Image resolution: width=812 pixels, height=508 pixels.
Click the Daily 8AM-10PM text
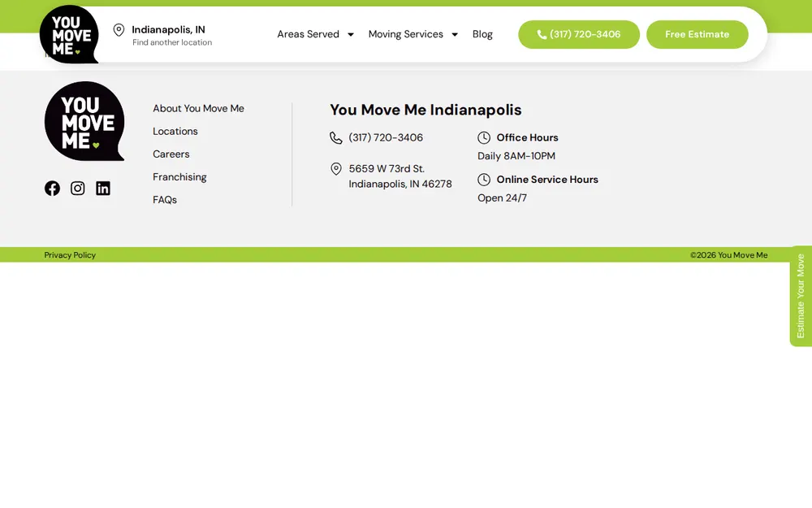click(516, 156)
